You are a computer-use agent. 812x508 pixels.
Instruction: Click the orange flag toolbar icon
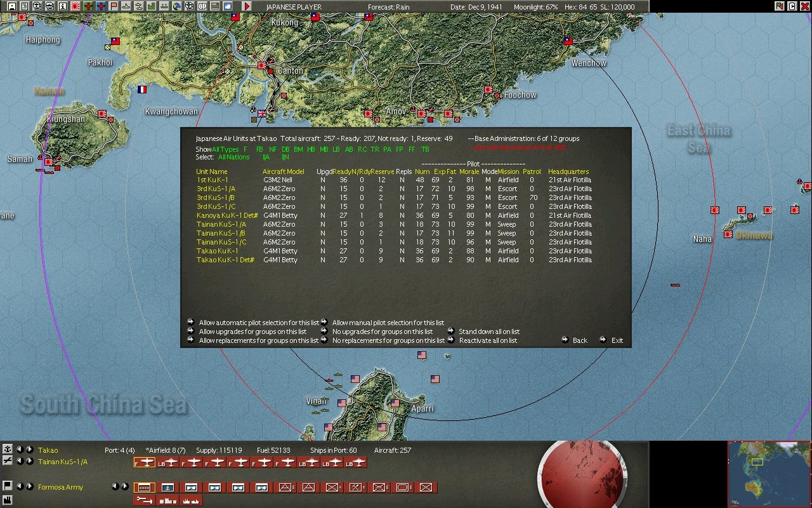[x=114, y=6]
